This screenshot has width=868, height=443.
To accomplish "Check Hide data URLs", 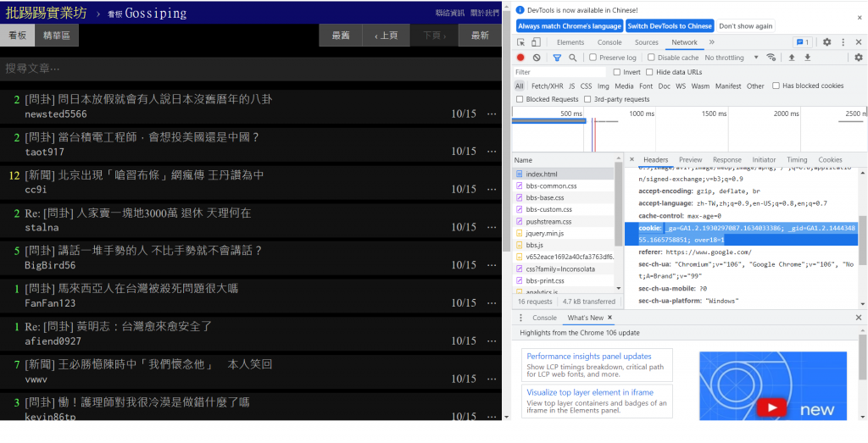I will click(648, 72).
